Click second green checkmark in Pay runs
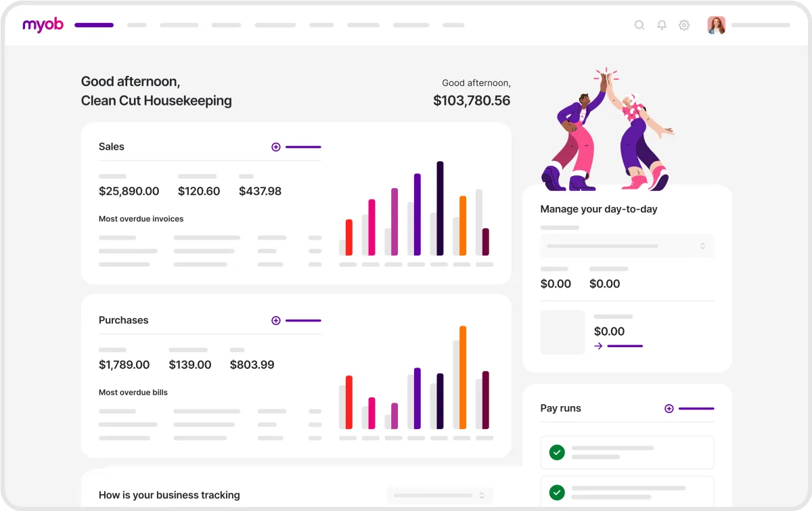Screen dimensions: 812x511 pyautogui.click(x=556, y=492)
